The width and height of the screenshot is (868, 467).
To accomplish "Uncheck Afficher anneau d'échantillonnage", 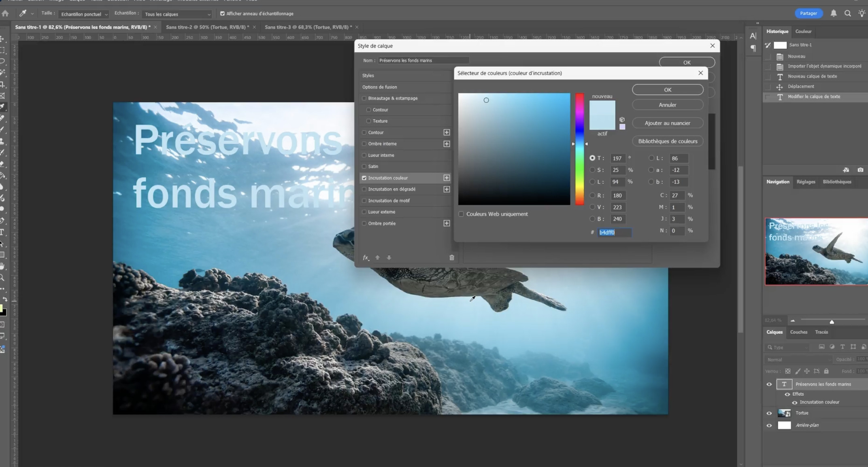I will tap(222, 14).
